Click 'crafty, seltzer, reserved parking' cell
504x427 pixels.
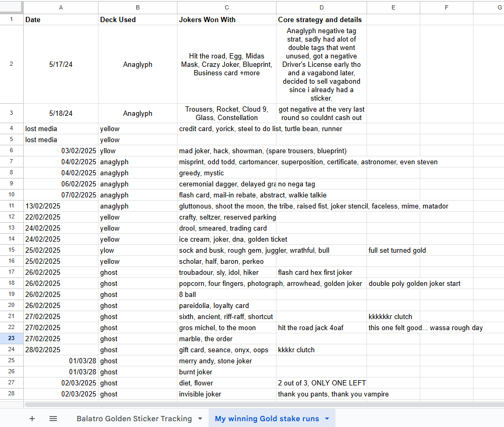[226, 217]
